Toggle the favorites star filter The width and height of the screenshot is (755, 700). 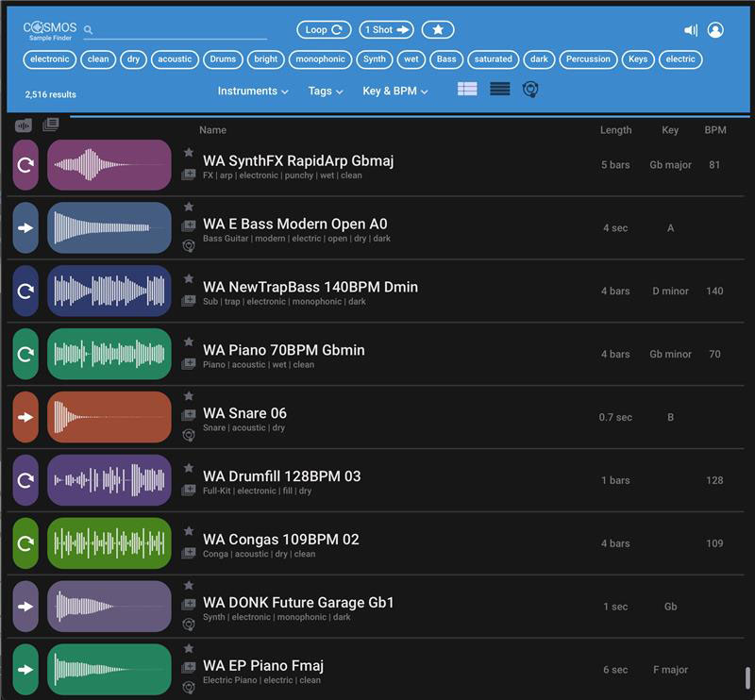(437, 30)
